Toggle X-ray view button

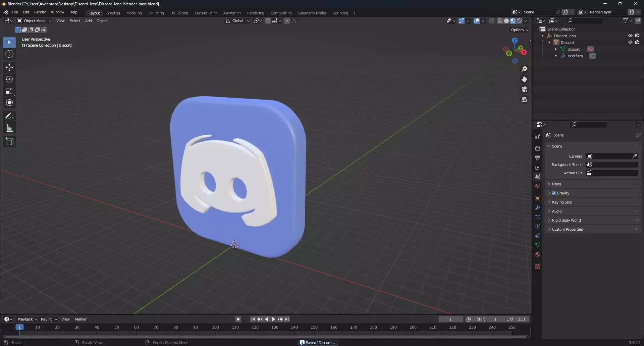pyautogui.click(x=491, y=21)
